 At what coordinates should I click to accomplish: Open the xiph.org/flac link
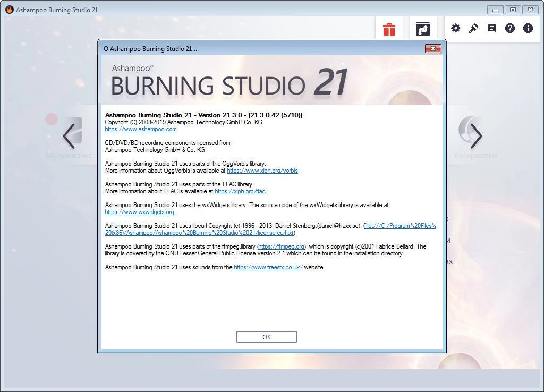(x=240, y=191)
